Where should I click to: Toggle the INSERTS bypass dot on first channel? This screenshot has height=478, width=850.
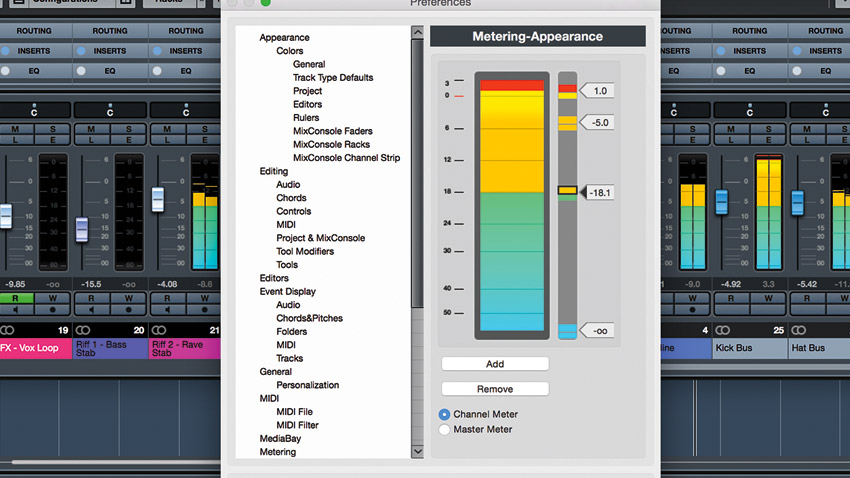(x=5, y=51)
